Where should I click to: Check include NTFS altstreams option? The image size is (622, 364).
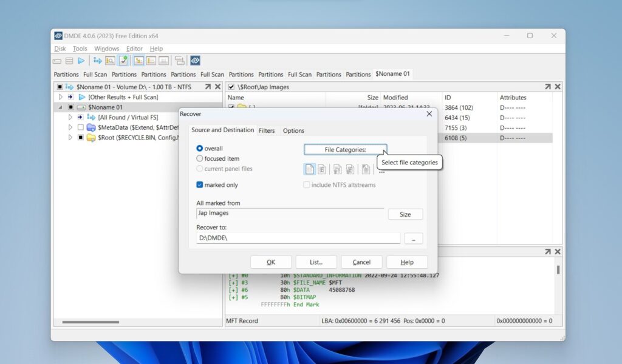(306, 184)
